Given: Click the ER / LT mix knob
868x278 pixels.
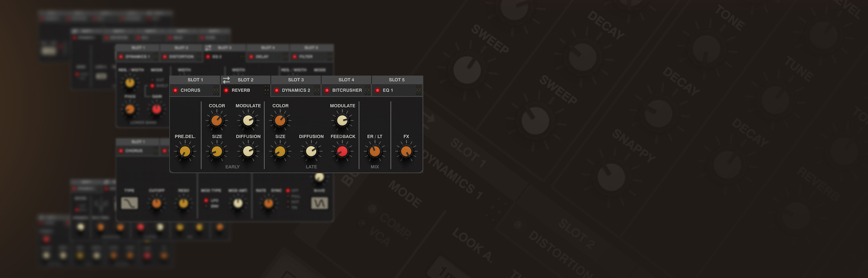Looking at the screenshot, I should (x=375, y=151).
